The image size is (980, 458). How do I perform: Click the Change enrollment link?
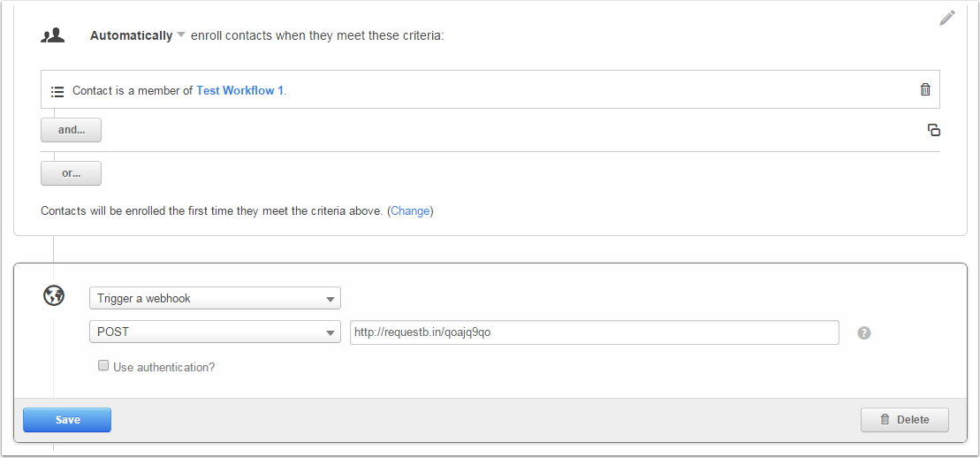[410, 211]
